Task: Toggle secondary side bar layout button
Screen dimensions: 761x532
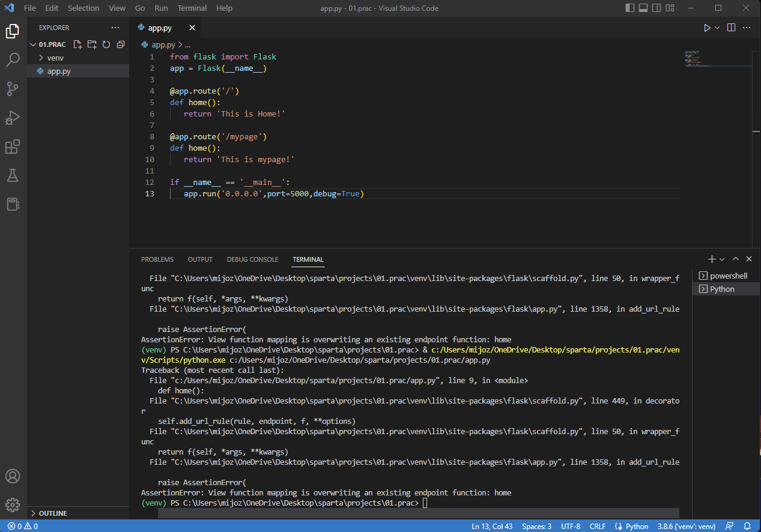Action: tap(656, 8)
